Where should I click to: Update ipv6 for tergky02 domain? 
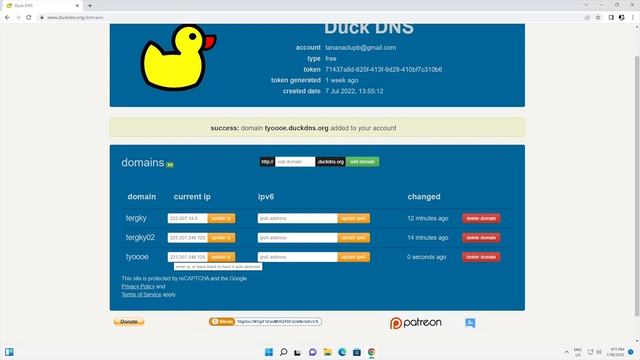pyautogui.click(x=353, y=238)
